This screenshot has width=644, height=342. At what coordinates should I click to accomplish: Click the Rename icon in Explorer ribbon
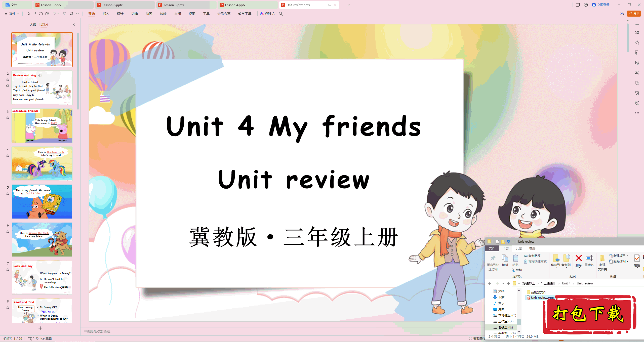coord(589,258)
